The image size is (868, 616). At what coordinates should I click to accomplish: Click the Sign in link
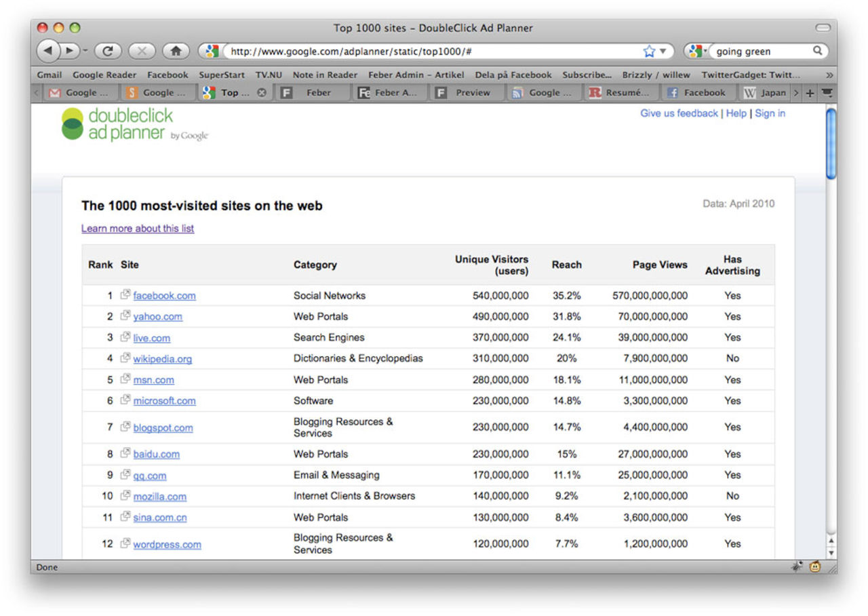[770, 113]
